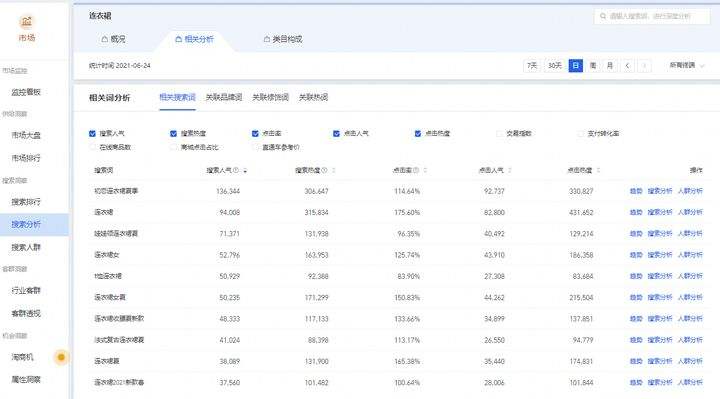
Task: Open the info tooltip icon beside 搜索热度 header
Action: point(324,170)
